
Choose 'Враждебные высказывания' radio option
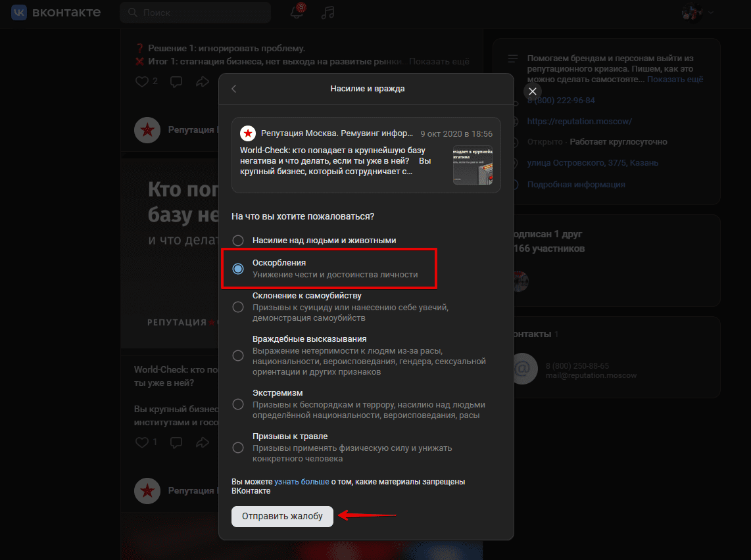tap(238, 356)
